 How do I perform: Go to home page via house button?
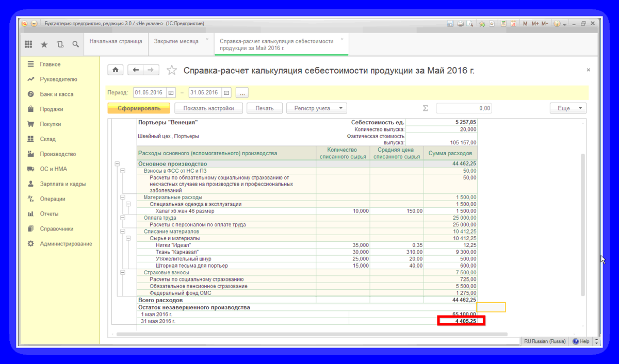click(x=115, y=70)
